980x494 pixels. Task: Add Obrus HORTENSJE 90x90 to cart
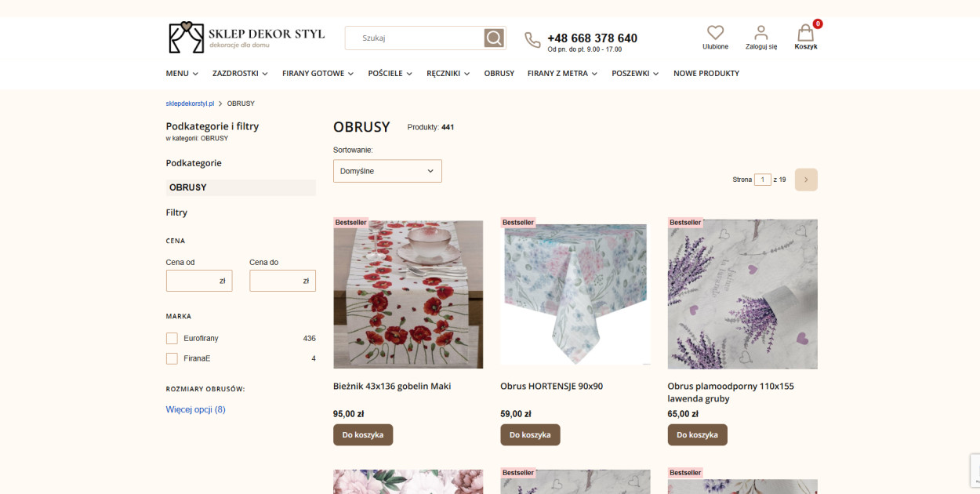[x=531, y=434]
